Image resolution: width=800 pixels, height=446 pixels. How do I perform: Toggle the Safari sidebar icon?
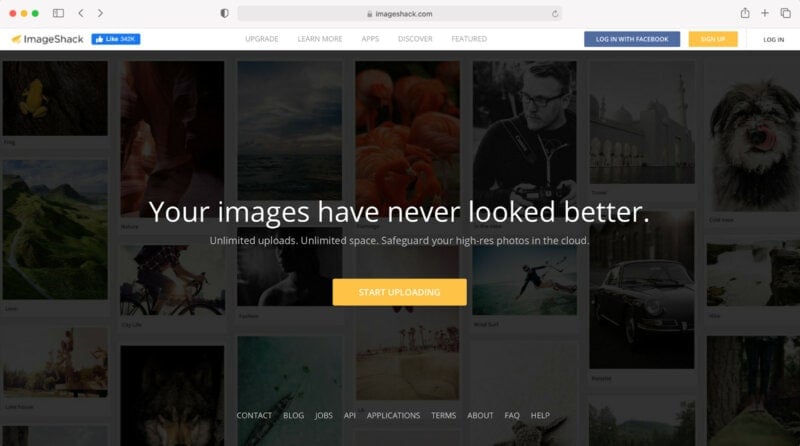pos(58,13)
